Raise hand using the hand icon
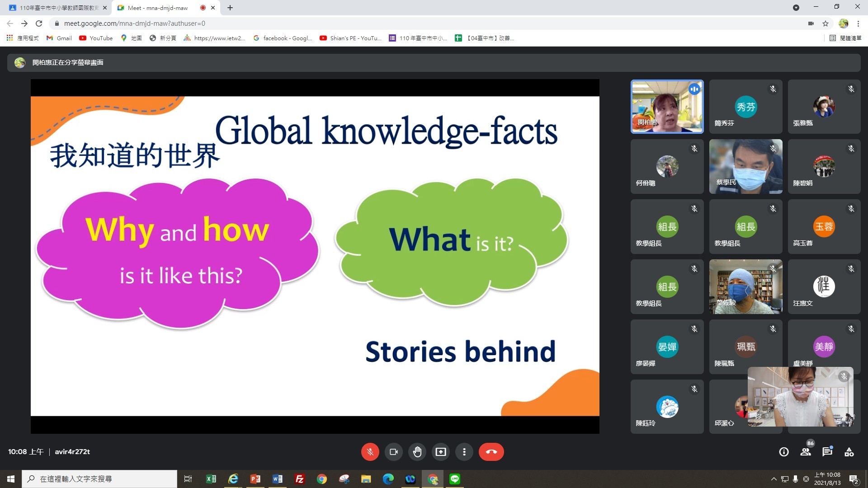The image size is (868, 488). pos(417,452)
